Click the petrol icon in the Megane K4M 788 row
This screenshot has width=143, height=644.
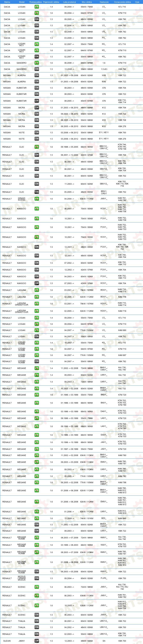click(x=37, y=482)
